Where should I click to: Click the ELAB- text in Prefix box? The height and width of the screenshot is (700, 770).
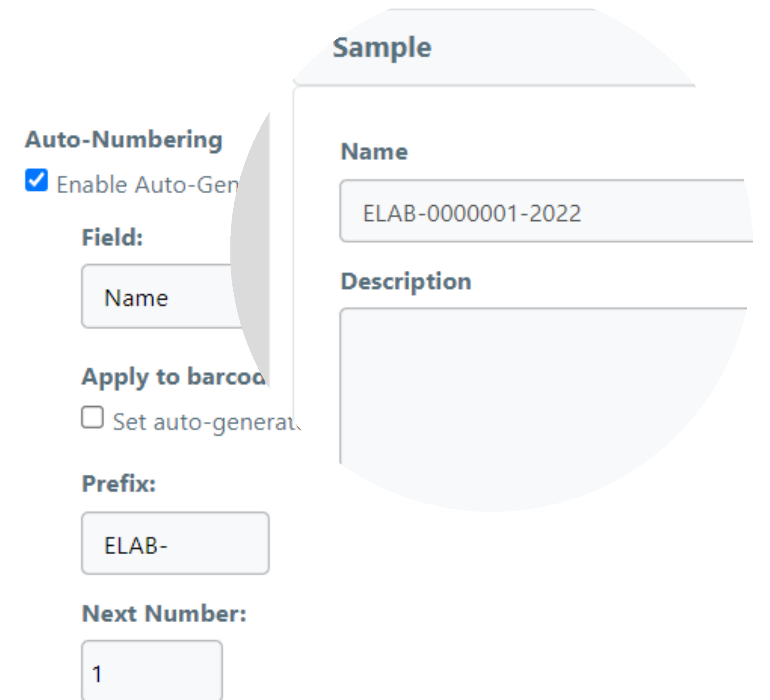[136, 546]
